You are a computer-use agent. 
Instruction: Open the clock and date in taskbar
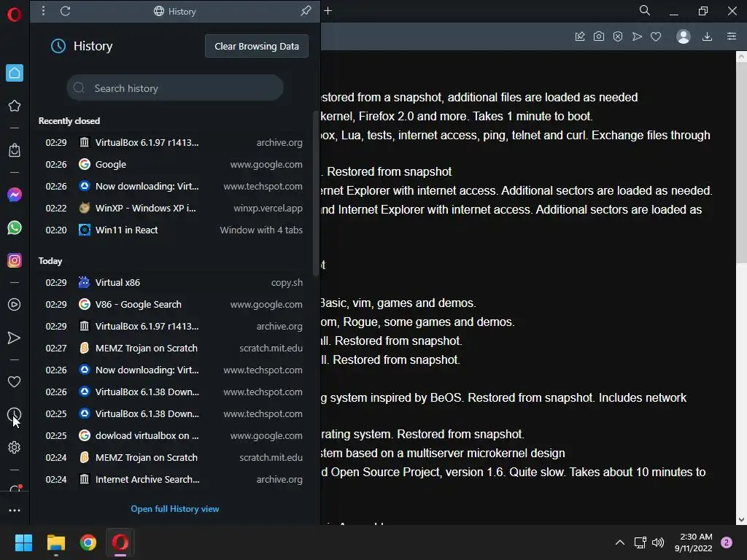694,542
